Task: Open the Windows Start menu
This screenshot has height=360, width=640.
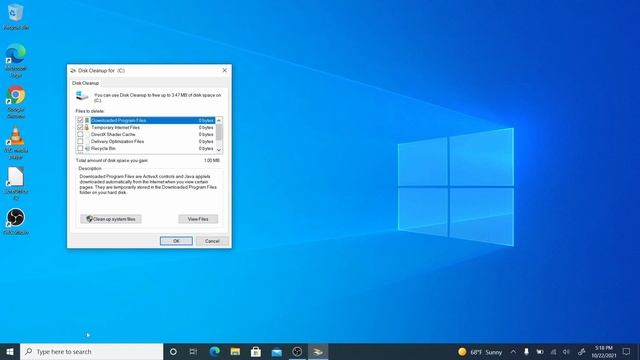Action: 10,351
